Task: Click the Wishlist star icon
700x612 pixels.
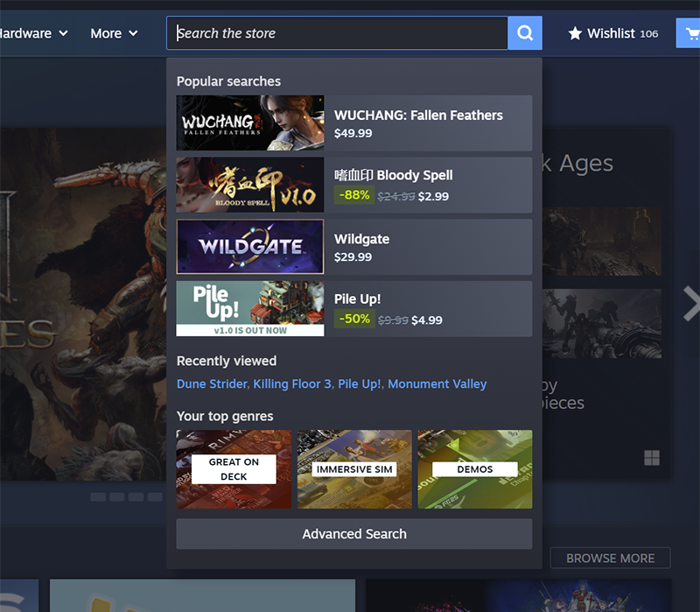Action: pos(575,33)
